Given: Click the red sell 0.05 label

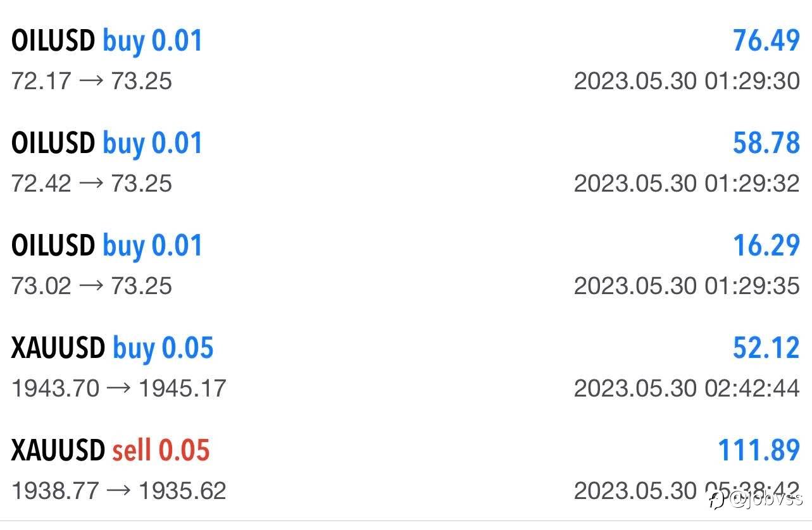Looking at the screenshot, I should point(161,450).
